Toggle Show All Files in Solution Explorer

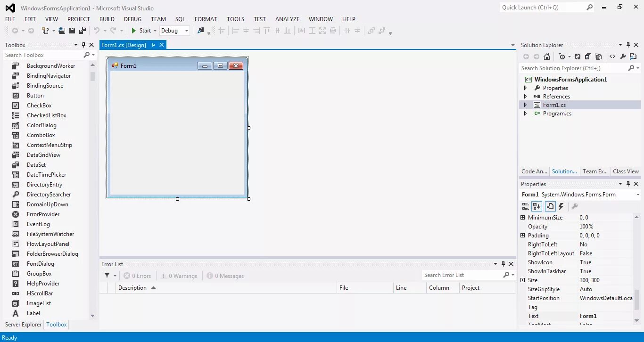[598, 57]
